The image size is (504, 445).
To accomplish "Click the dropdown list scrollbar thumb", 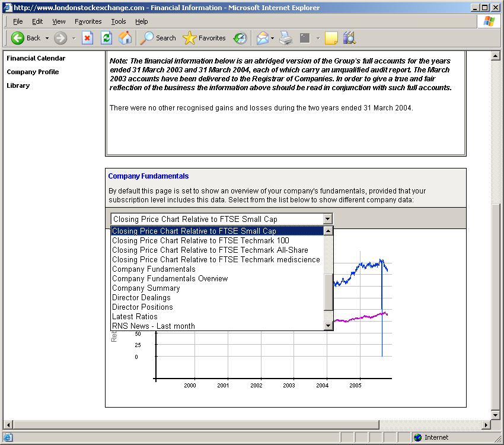I will coord(328,292).
